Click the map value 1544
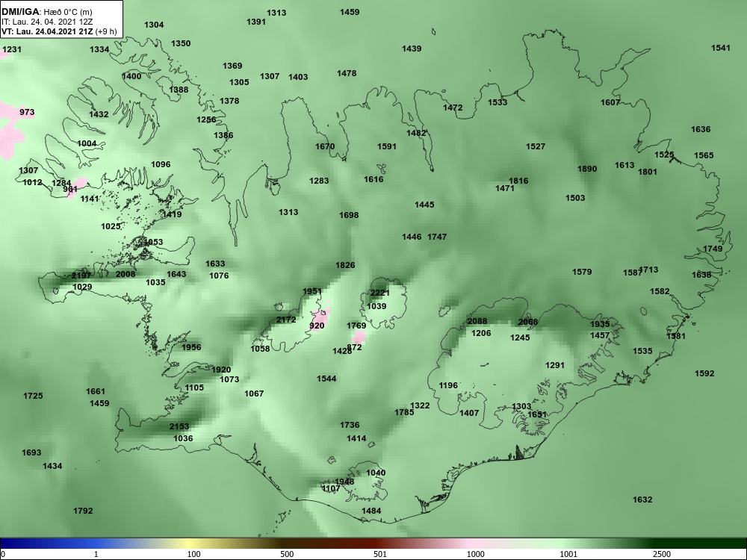747x560 pixels. (326, 379)
